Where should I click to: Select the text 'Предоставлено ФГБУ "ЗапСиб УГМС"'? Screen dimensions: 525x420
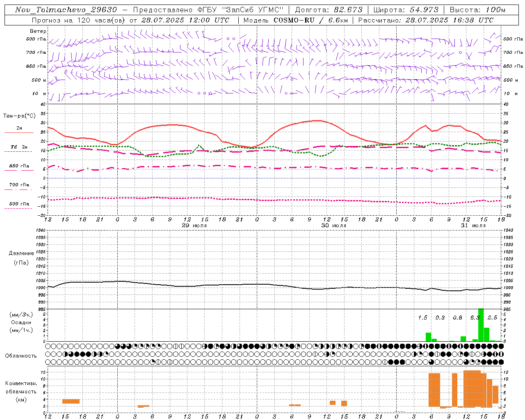click(208, 10)
